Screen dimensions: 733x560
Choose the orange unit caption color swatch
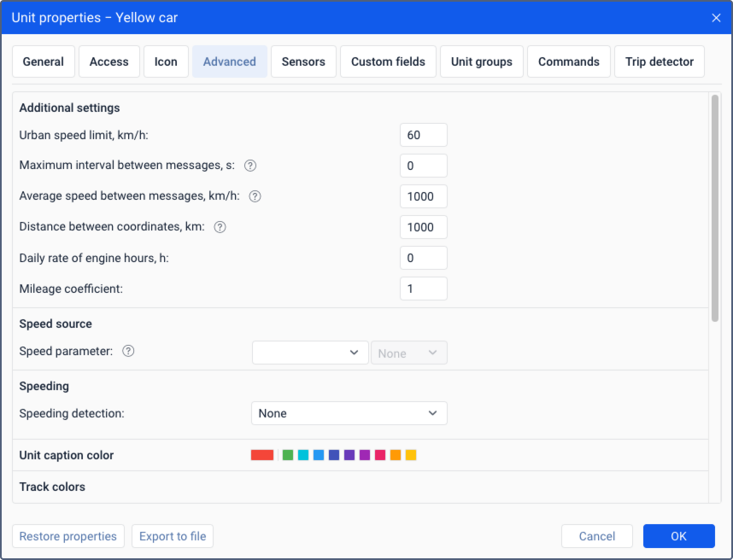pyautogui.click(x=396, y=455)
